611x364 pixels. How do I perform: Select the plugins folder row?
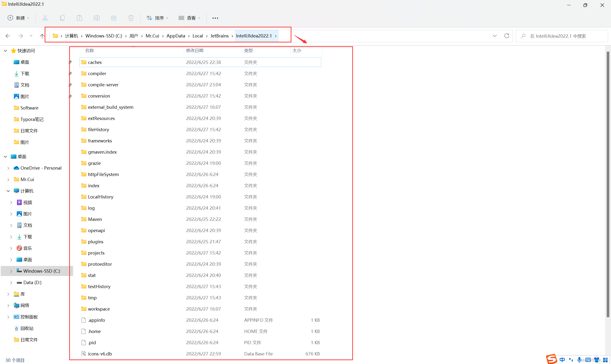[200, 242]
